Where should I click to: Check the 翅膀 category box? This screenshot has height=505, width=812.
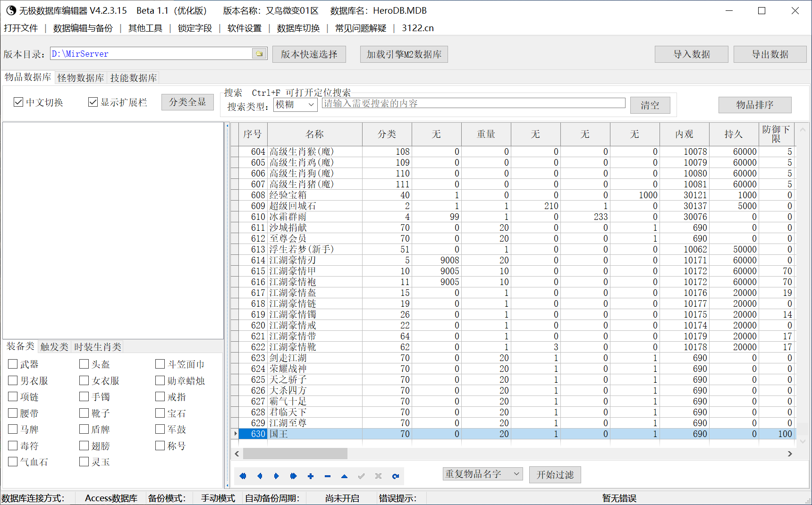84,446
